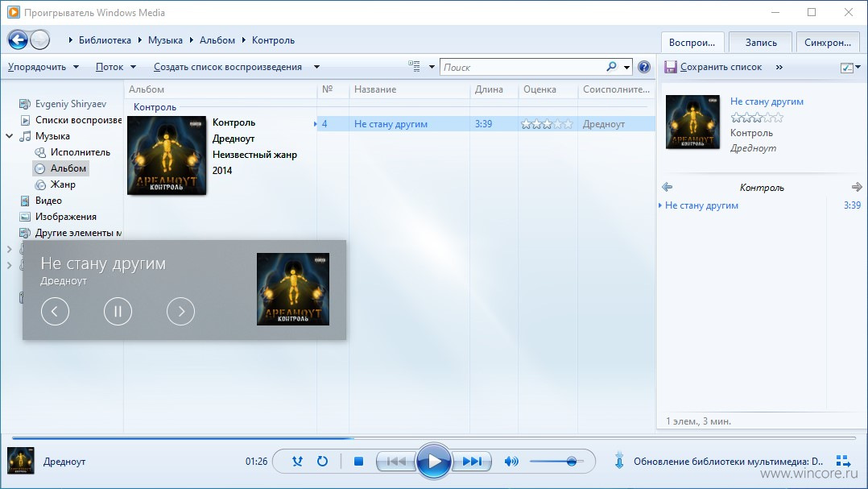Sort by the Альбом column header
868x489 pixels.
coord(221,89)
